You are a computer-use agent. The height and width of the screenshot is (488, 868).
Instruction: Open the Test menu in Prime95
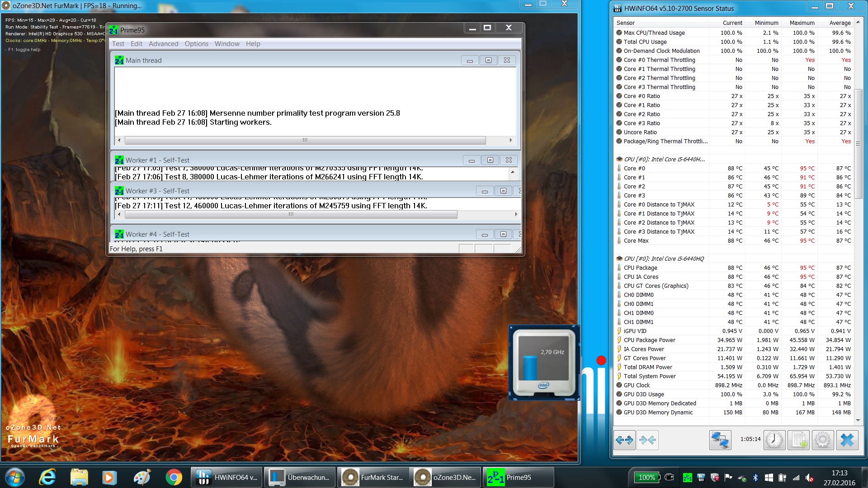click(x=118, y=44)
